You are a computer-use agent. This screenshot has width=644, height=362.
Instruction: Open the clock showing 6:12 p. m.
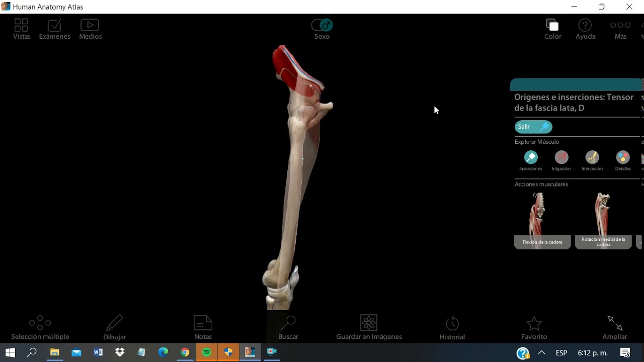click(593, 352)
